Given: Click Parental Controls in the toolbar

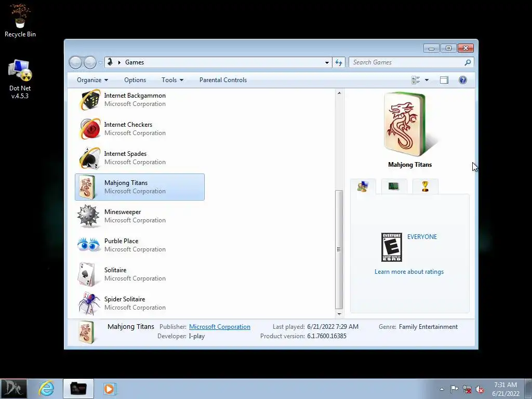Looking at the screenshot, I should tap(223, 80).
